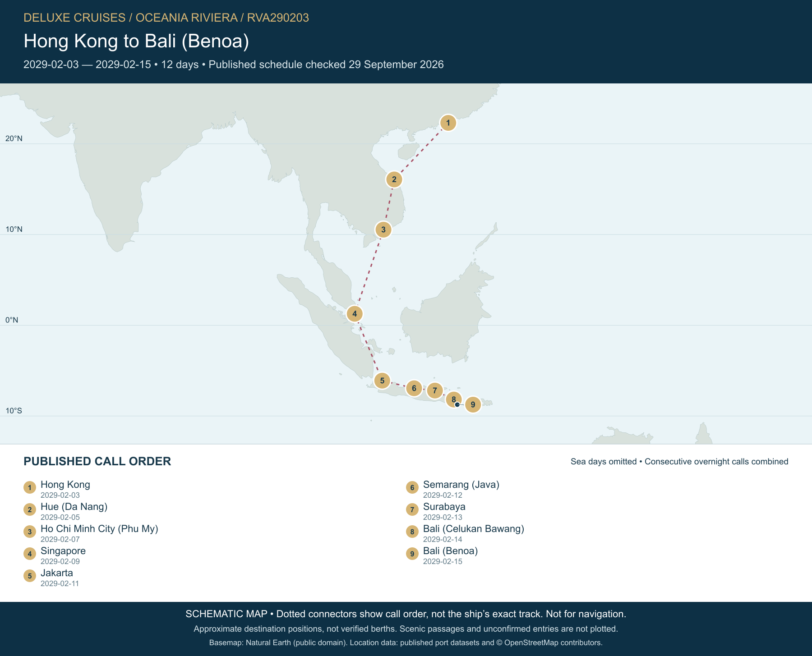Image resolution: width=812 pixels, height=656 pixels.
Task: Select Semarang (Java) in call order
Action: coord(461,485)
